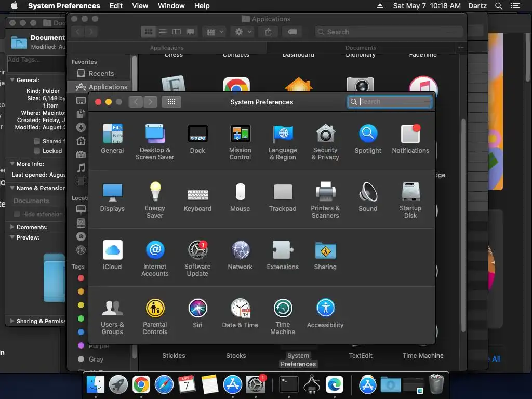This screenshot has width=532, height=399.
Task: Switch to Documents tab in Finder
Action: (361, 48)
